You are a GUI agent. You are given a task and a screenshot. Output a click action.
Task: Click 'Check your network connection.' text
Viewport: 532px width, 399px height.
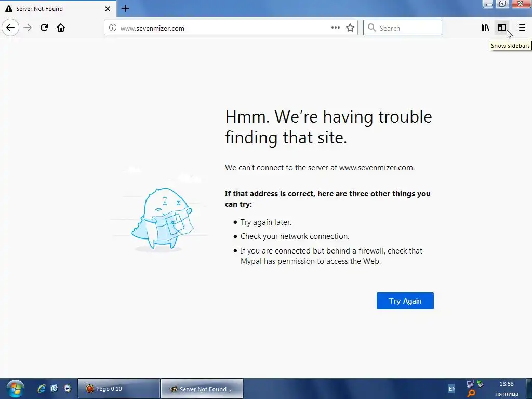click(295, 236)
